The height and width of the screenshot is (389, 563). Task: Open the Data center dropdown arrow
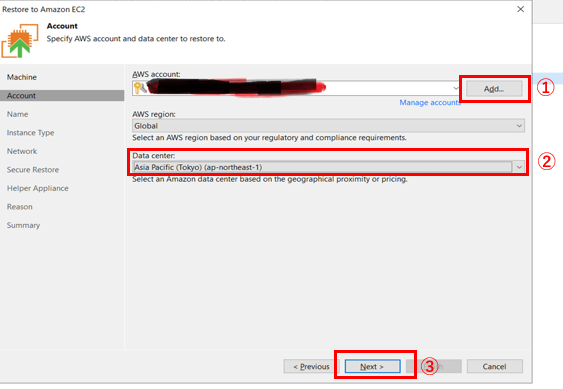coord(519,167)
